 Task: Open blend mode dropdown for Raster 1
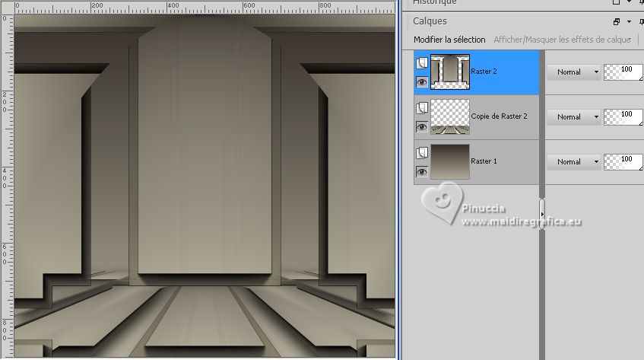point(574,161)
